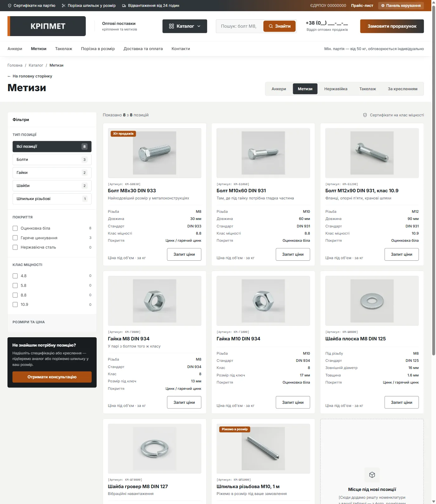Click the truck icon for Відвантаження
The image size is (436, 504).
[x=124, y=6]
